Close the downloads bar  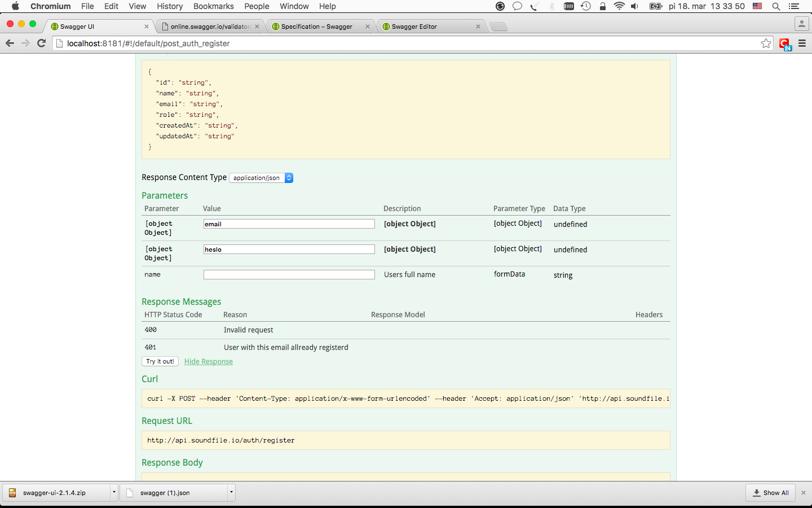click(804, 493)
